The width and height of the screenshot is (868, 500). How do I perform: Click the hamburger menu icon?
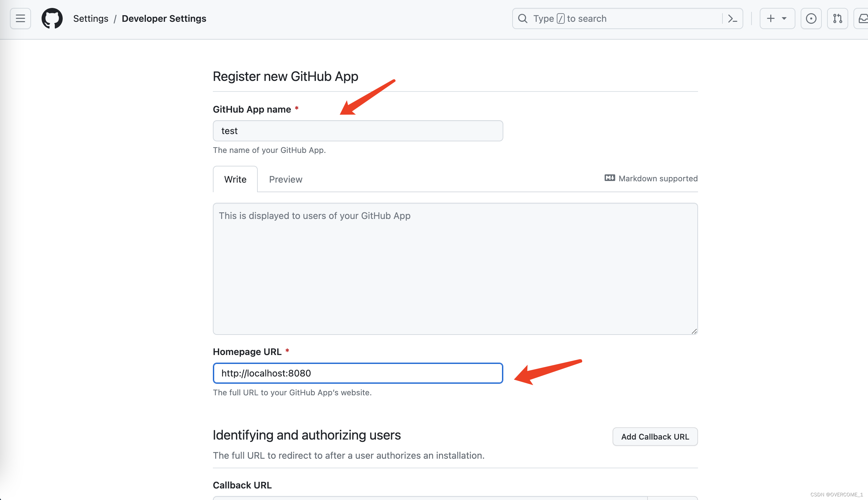point(20,18)
